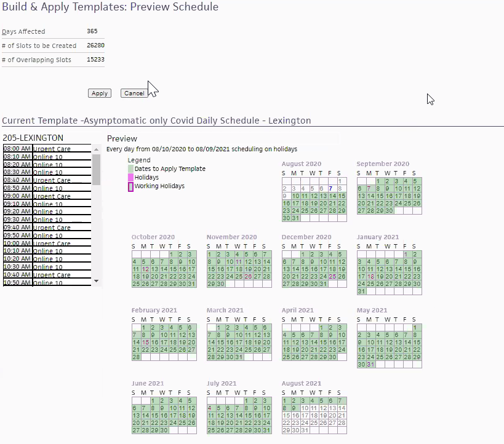
Task: Click the Working Holidays legend box
Action: coord(130,186)
